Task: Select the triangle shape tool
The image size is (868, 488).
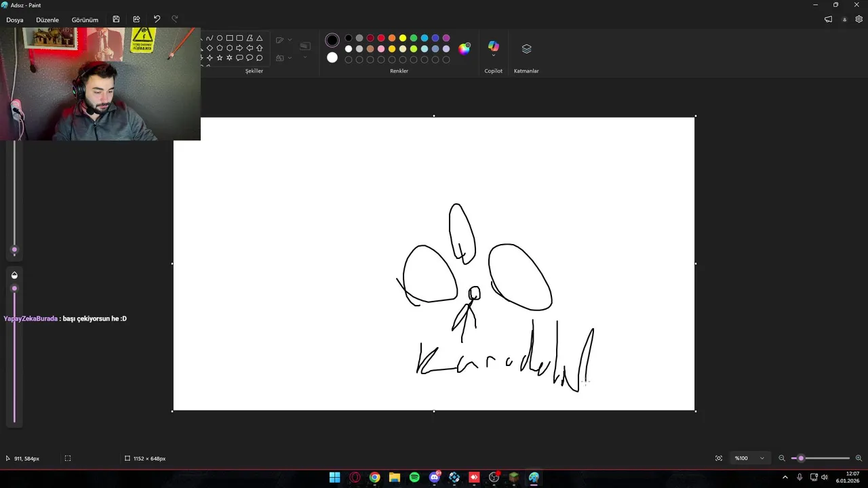Action: 259,38
